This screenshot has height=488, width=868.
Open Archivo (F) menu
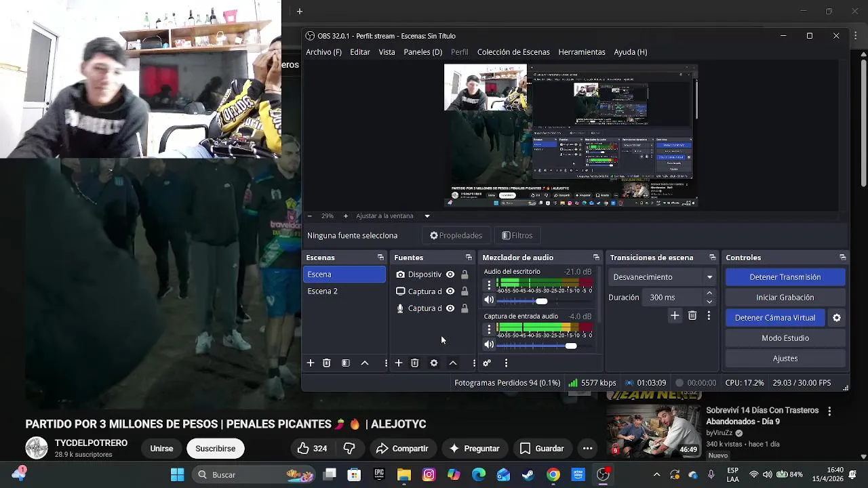[323, 52]
